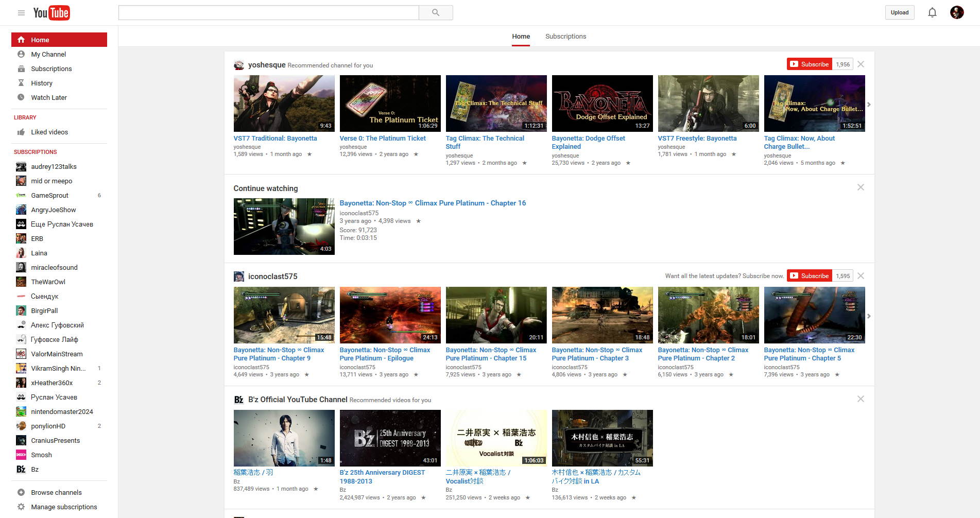Viewport: 980px width, 518px height.
Task: Open the Vocalist対談 video thumbnail
Action: tap(496, 438)
